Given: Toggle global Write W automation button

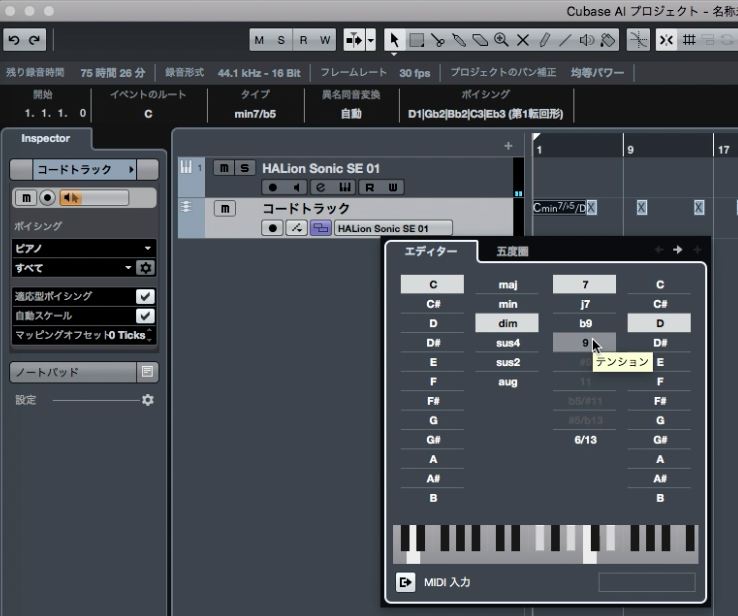Looking at the screenshot, I should click(325, 40).
